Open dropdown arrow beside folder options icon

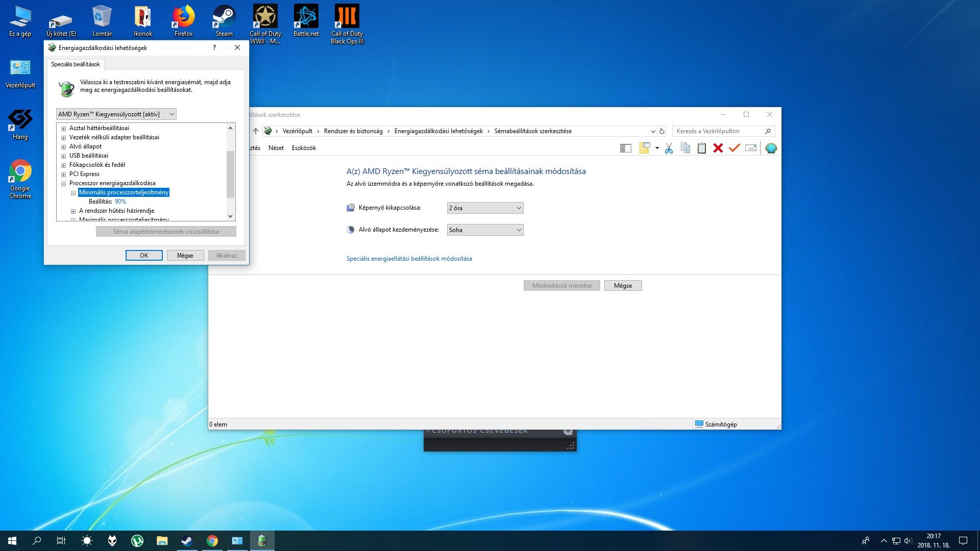click(x=657, y=148)
